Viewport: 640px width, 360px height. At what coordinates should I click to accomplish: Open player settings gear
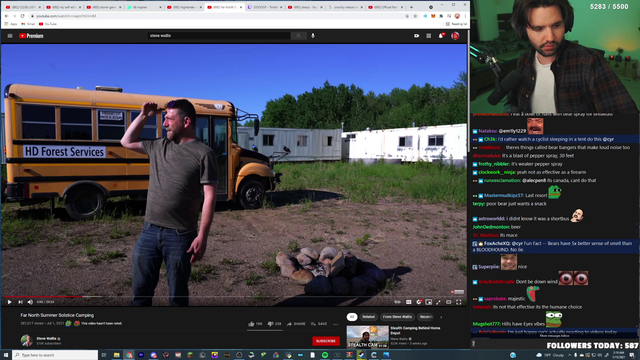click(419, 302)
